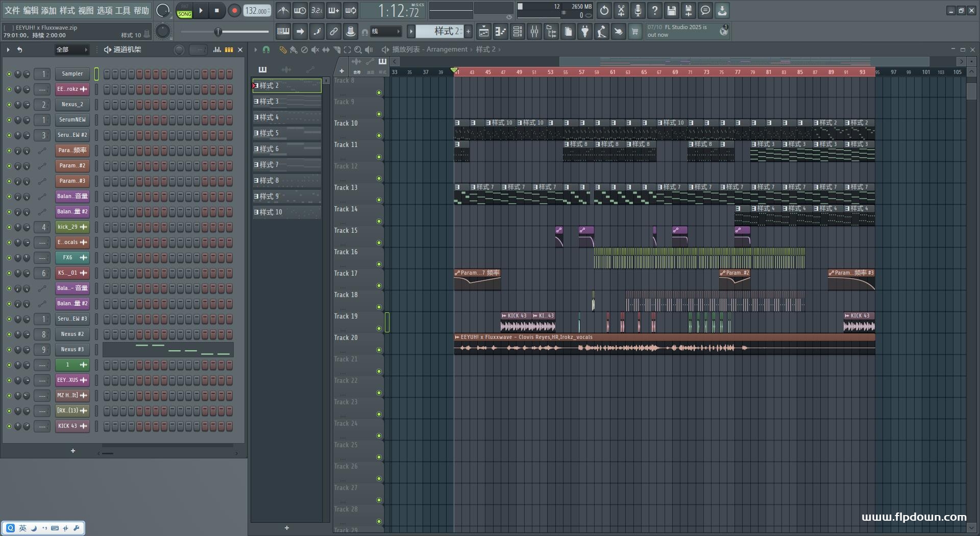Click the microphone recording icon
The height and width of the screenshot is (536, 980).
click(638, 10)
